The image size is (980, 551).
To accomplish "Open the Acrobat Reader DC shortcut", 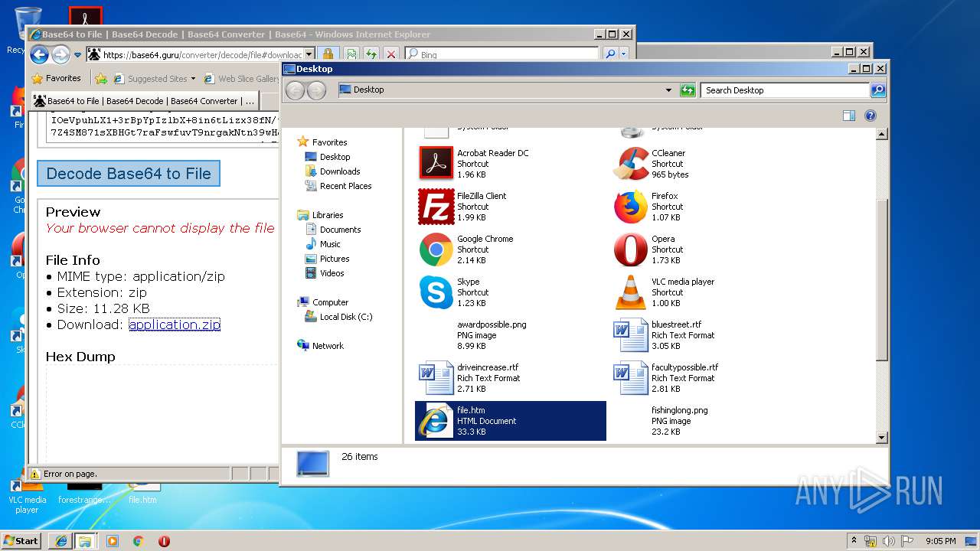I will [x=436, y=163].
